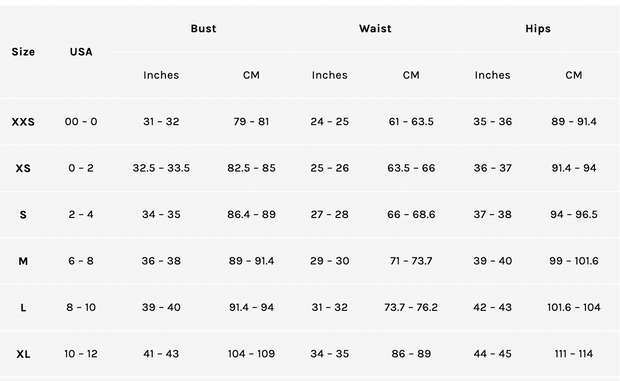Image resolution: width=620 pixels, height=381 pixels.
Task: Select the 32.5 - 33.5 bust inches cell
Action: coord(161,168)
